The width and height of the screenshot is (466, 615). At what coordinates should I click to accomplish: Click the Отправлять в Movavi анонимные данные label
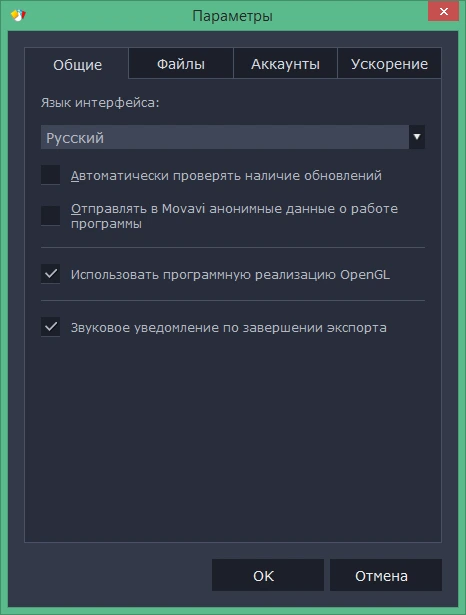(234, 216)
